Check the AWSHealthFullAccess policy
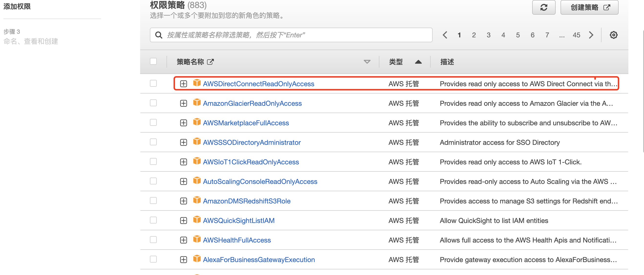644x275 pixels. click(153, 240)
